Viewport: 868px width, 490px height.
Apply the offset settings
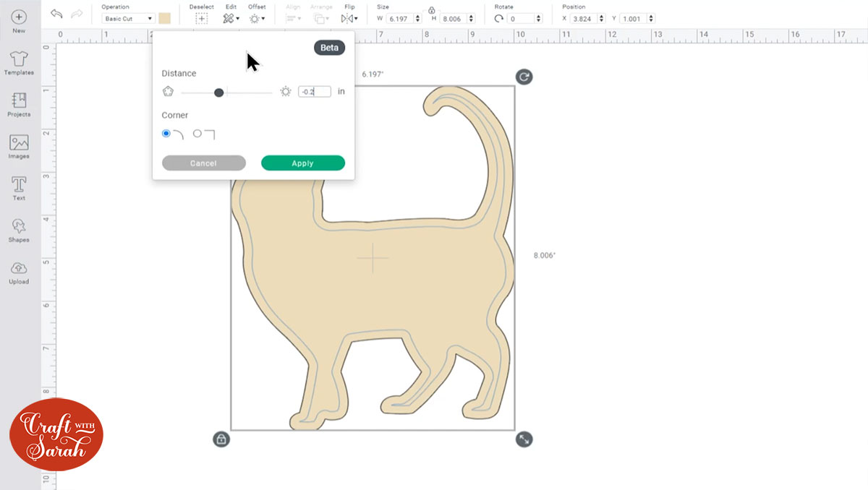point(302,163)
